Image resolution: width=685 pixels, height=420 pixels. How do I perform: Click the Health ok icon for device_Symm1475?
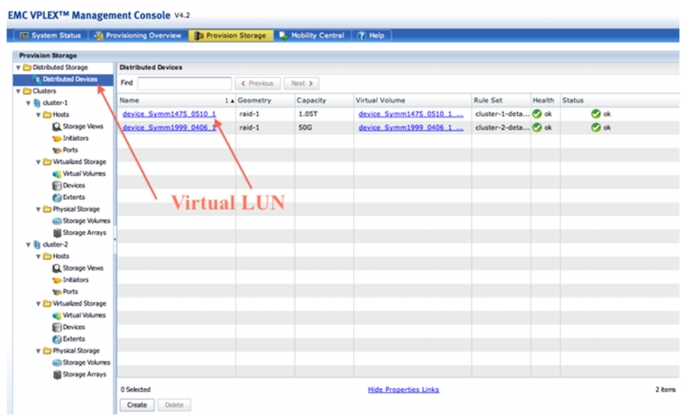pos(537,114)
